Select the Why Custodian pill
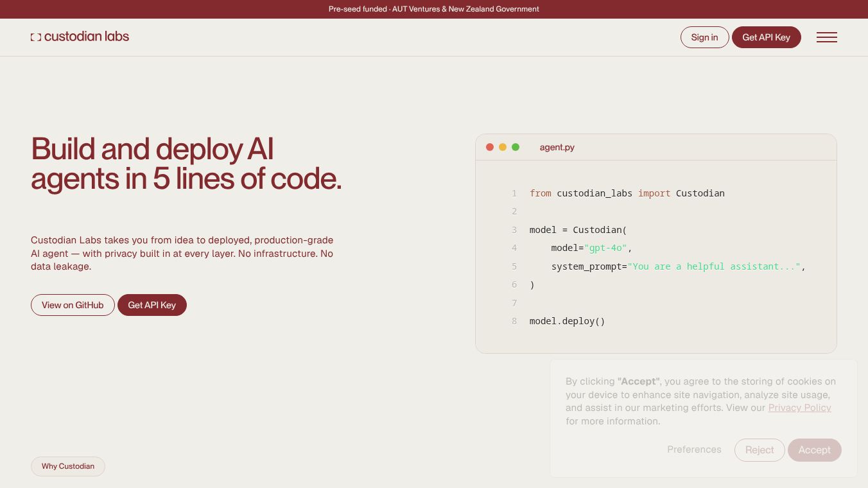 68,466
